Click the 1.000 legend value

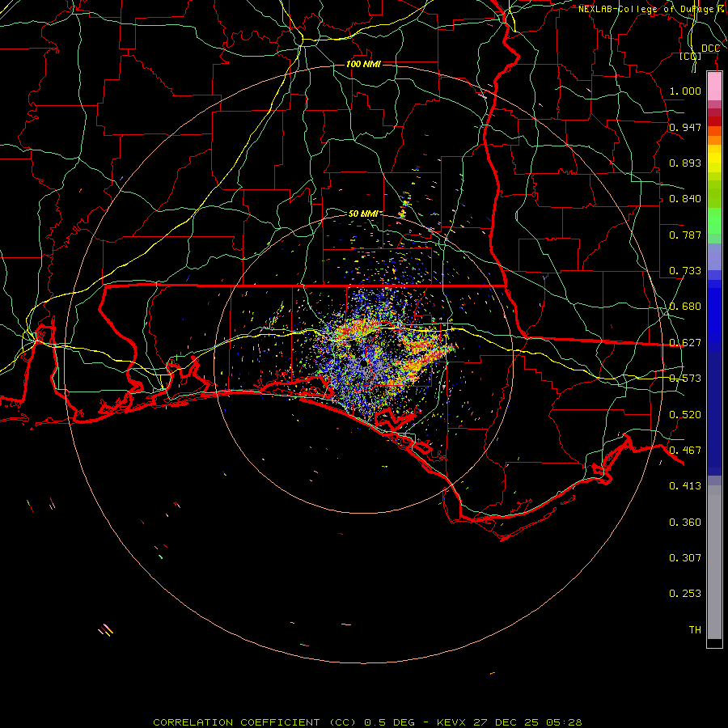685,91
